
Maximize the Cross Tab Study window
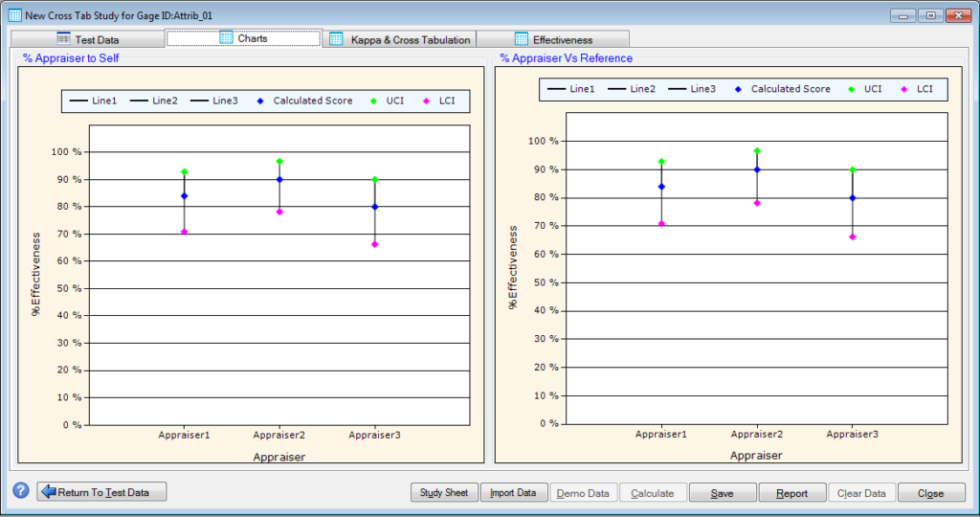point(929,15)
